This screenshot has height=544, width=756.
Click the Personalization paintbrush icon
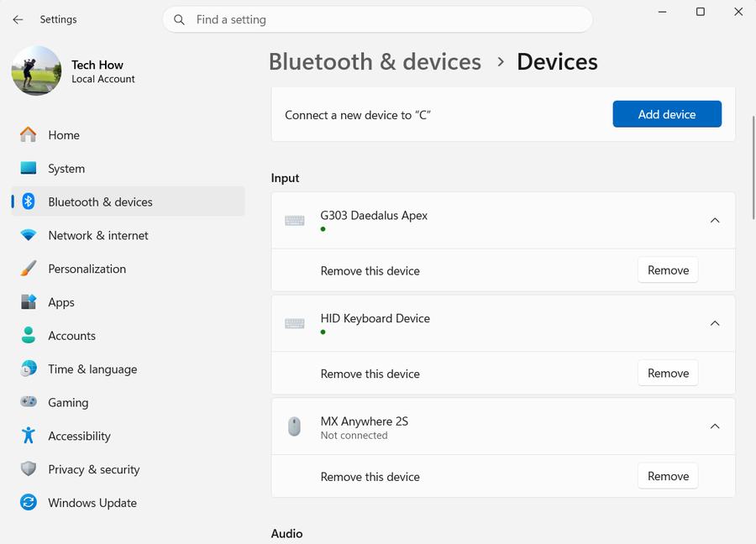coord(29,269)
